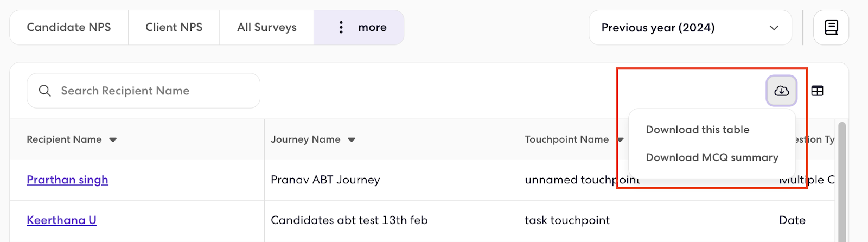Sort by Recipient Name arrow
Screen dimensions: 868x242
pyautogui.click(x=113, y=140)
